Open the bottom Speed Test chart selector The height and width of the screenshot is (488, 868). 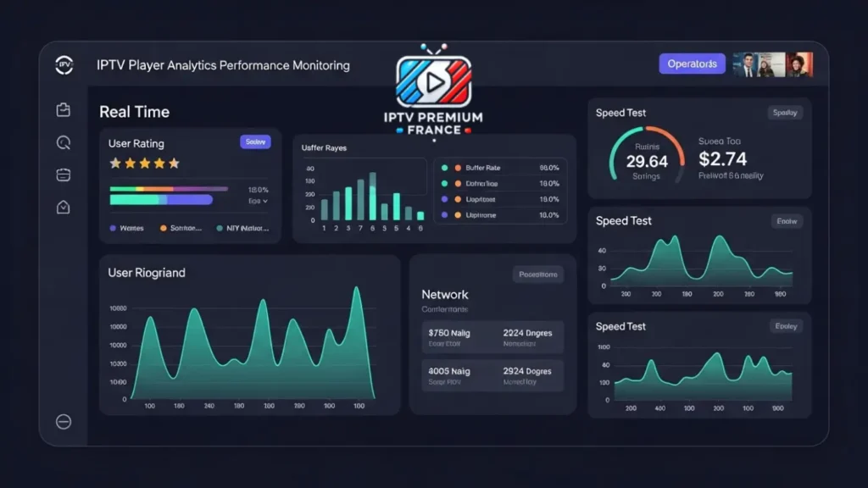784,326
